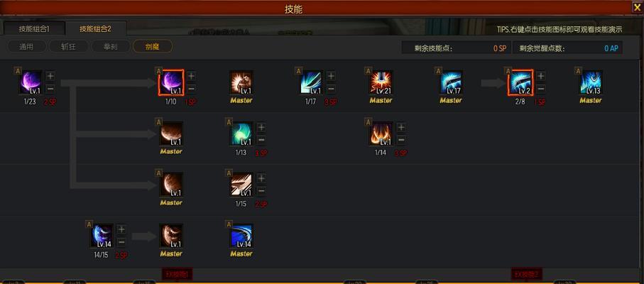Screen dimensions: 644x284
Task: Click the highlighted Lv.2 blue slash skill 2/8
Action: pos(520,82)
